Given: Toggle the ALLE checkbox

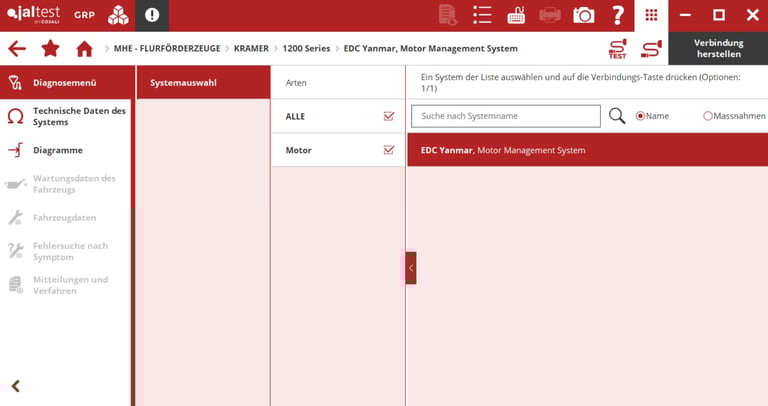Looking at the screenshot, I should click(x=389, y=116).
